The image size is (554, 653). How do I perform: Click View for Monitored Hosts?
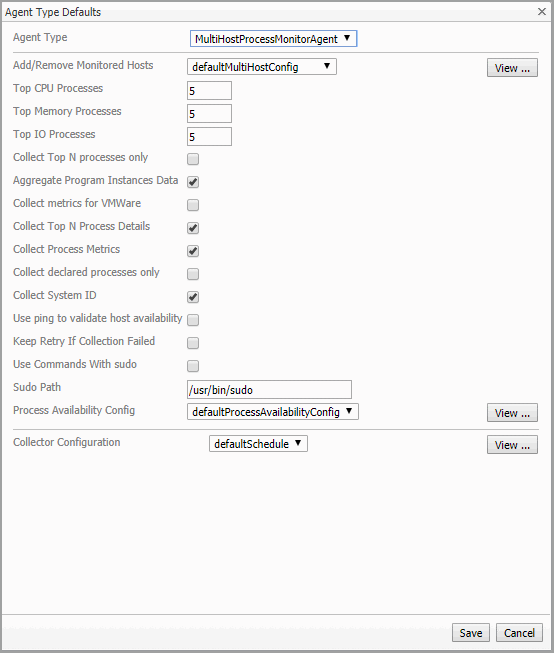512,68
